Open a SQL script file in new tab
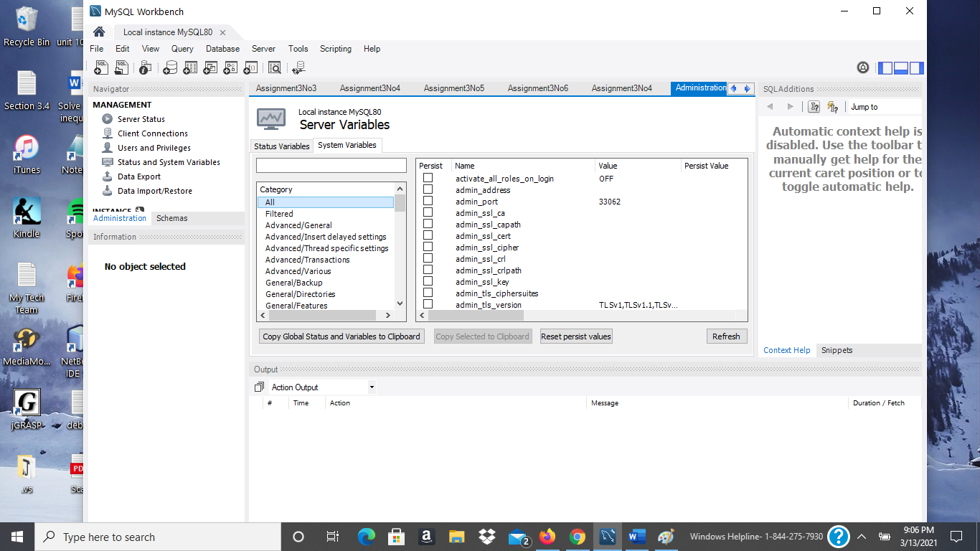This screenshot has height=551, width=980. coord(121,67)
